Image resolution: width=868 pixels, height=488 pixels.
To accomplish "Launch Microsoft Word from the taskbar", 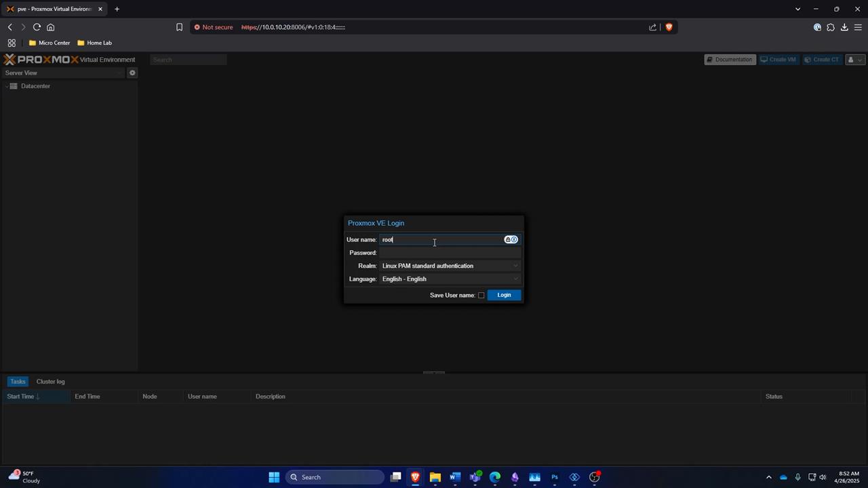I will (455, 477).
